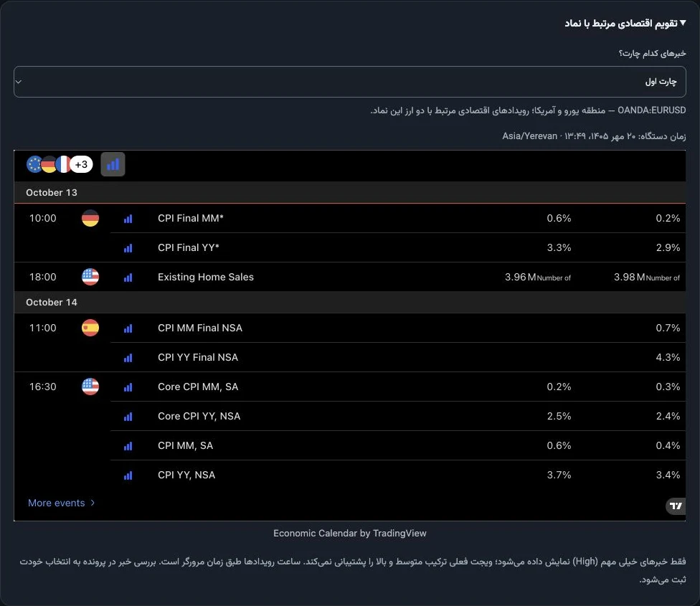
Task: Click importance bars icon for CPI MM Final NSA
Action: [x=128, y=328]
